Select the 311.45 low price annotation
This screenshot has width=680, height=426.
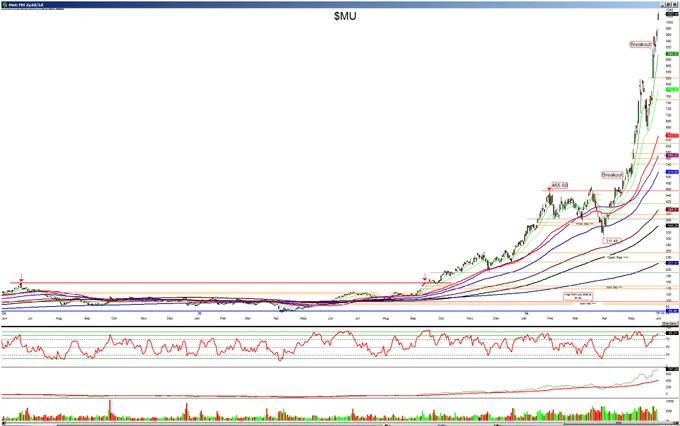(x=612, y=240)
